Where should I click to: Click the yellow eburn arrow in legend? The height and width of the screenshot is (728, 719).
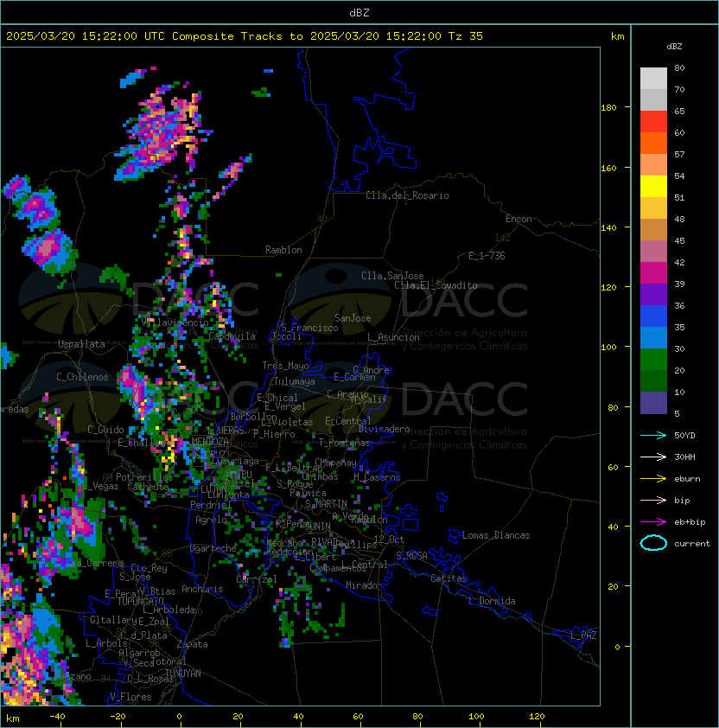[x=653, y=479]
